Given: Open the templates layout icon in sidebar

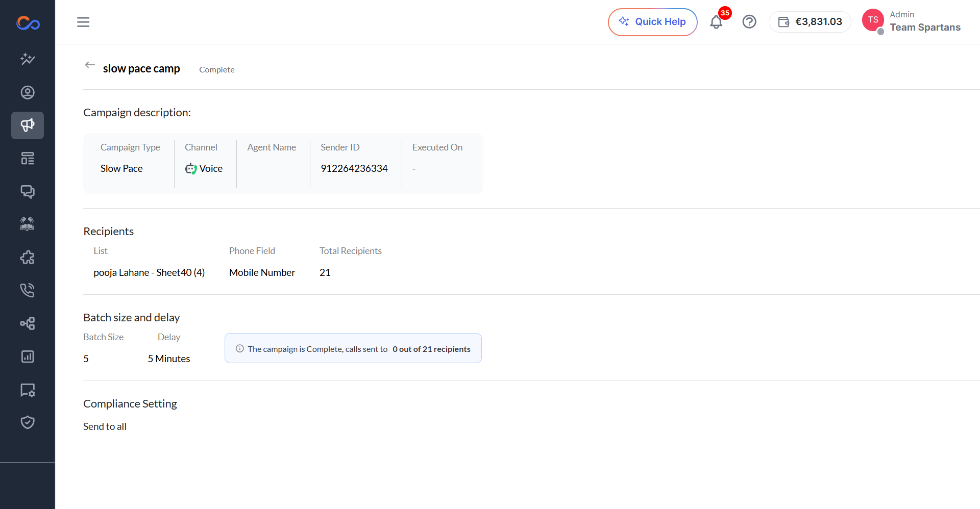Looking at the screenshot, I should [x=28, y=159].
